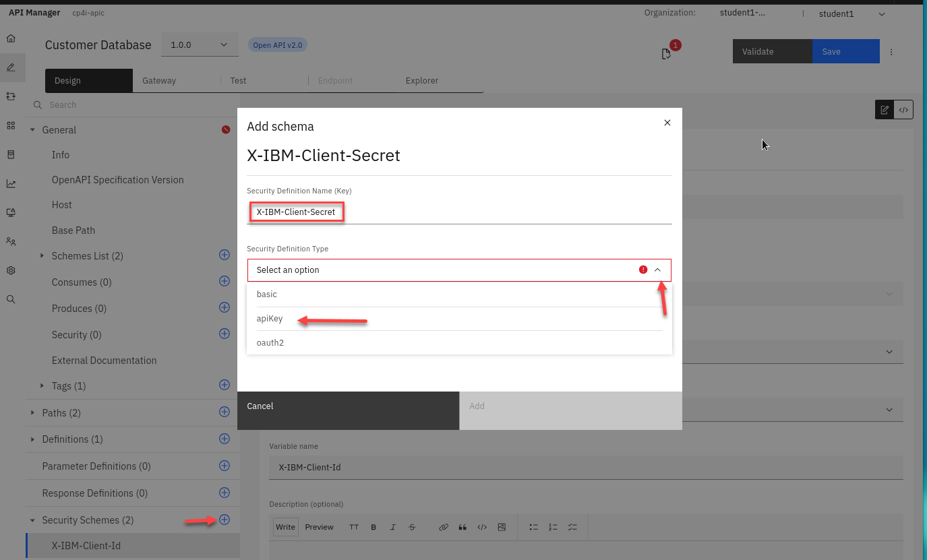Select the Write mode in description editor
Screen dimensions: 927x560
point(285,527)
